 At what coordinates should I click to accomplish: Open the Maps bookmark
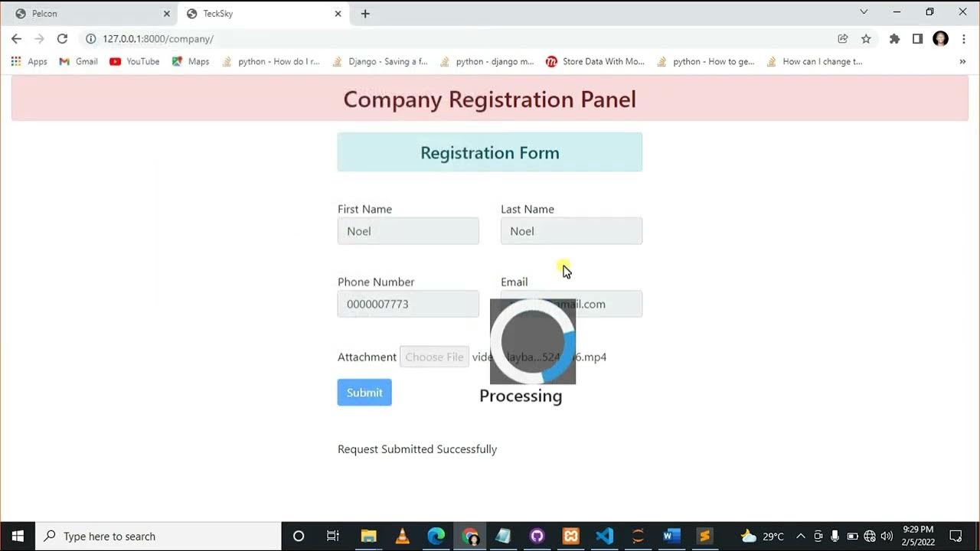click(x=191, y=61)
